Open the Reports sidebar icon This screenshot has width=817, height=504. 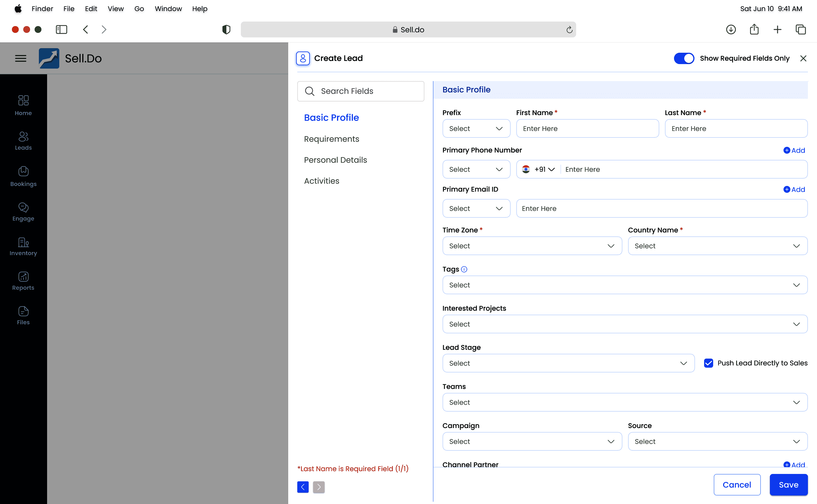click(23, 281)
